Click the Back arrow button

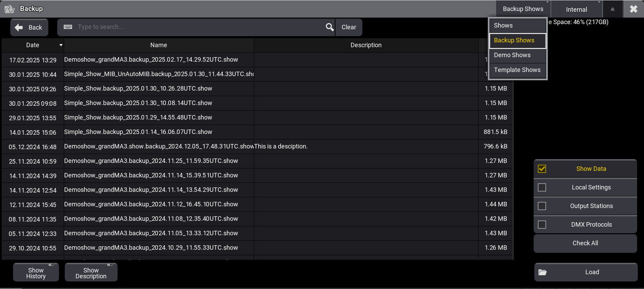click(x=29, y=28)
